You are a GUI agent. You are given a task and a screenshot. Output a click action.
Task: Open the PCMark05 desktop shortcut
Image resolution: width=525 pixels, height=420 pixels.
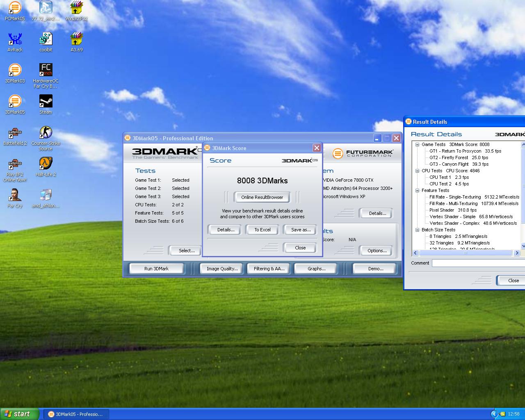[x=15, y=11]
